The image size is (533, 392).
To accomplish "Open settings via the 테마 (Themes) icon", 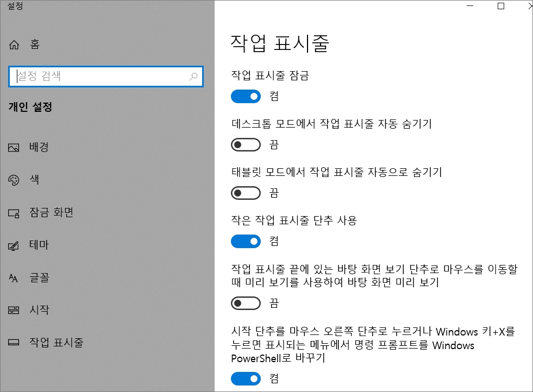I will tap(14, 245).
